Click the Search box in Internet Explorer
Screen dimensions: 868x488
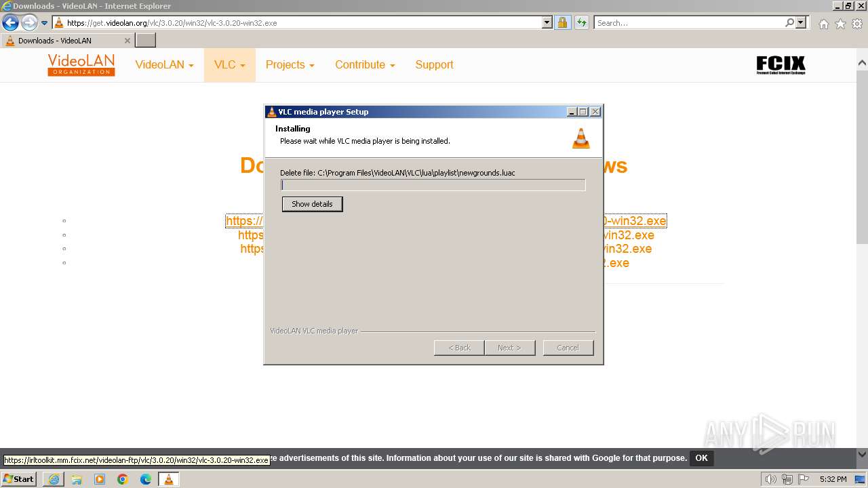pos(689,23)
